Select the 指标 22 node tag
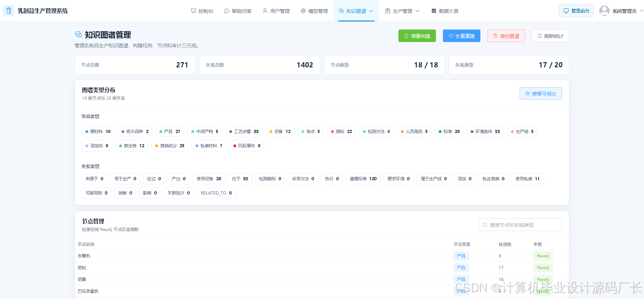 click(341, 132)
